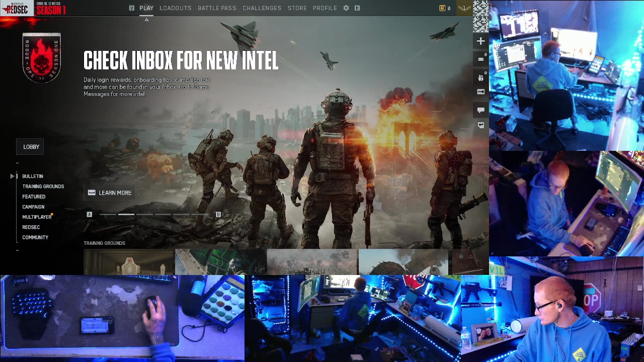Click the arrow-to-bar sidebar icon
Viewport: 644px width, 362px height.
pyautogui.click(x=480, y=92)
